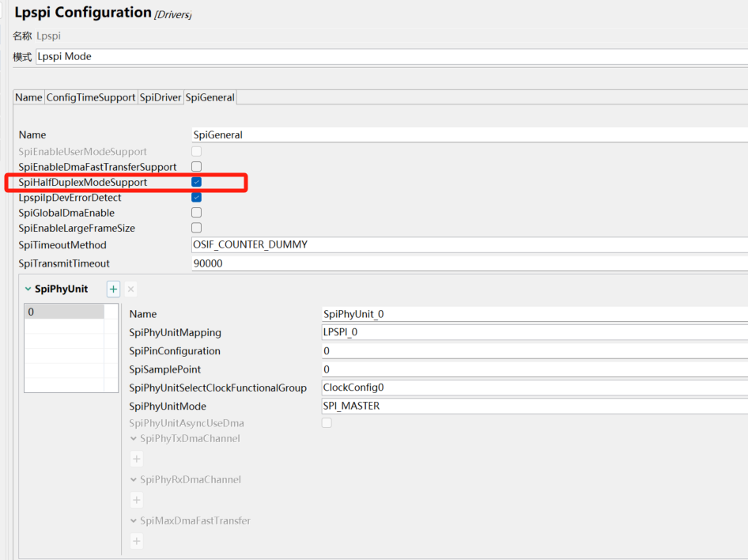Add a SpiMaxDmaFastTransfer entry with plus icon

pos(137,541)
